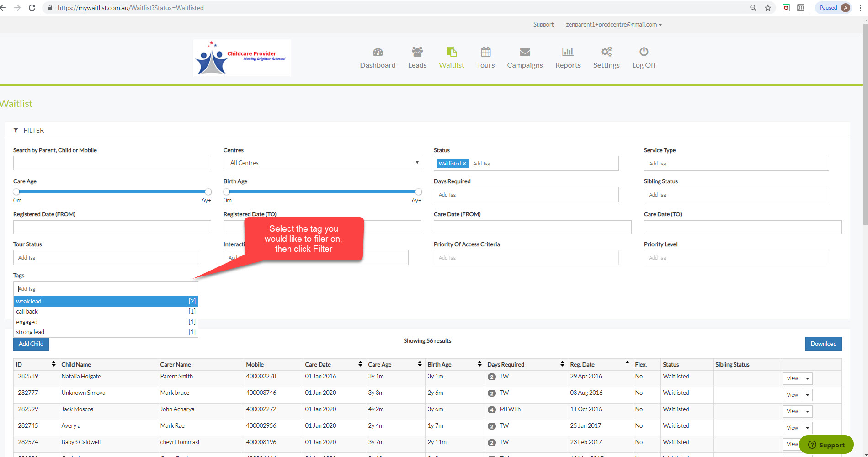Viewport: 868px width, 457px height.
Task: Select the weak lead tag option
Action: point(106,301)
